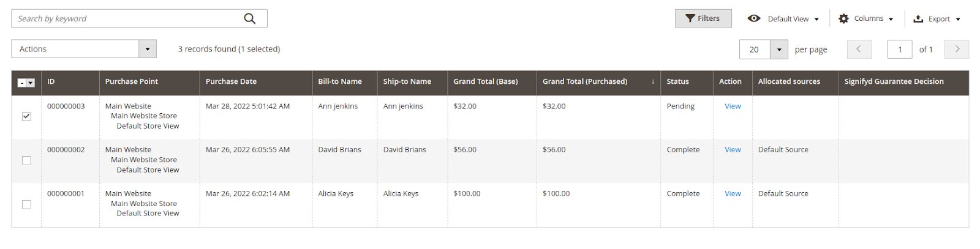Click the Columns gear icon
Viewport: 980px width, 249px height.
pyautogui.click(x=843, y=18)
